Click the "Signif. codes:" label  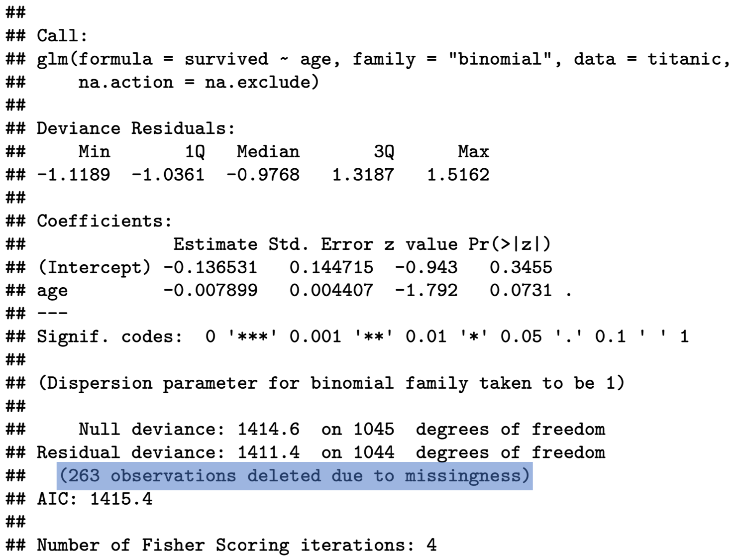click(109, 336)
